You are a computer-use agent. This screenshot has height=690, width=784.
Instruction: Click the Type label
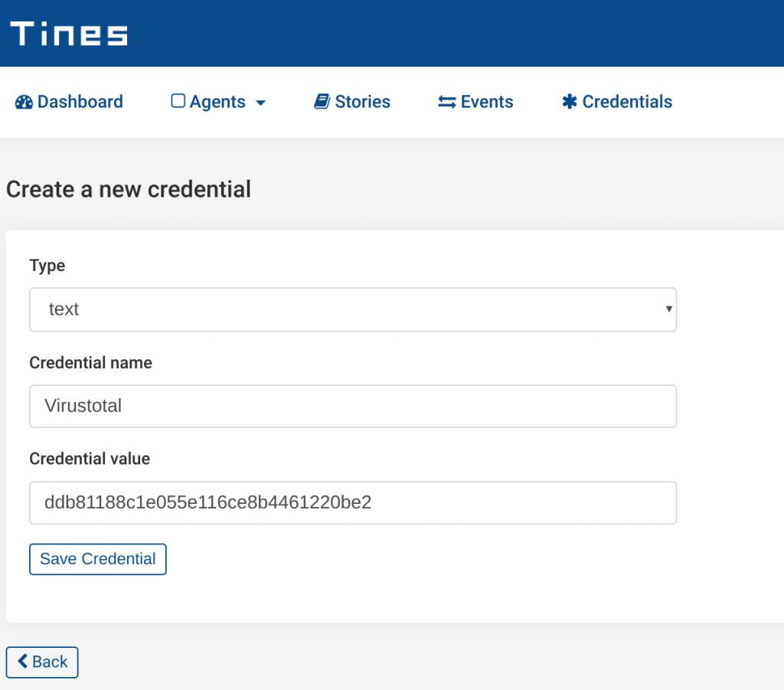coord(47,266)
